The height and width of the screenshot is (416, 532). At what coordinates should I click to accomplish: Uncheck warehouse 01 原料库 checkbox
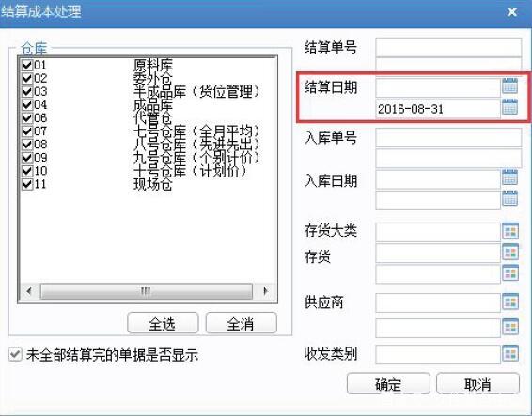click(x=27, y=65)
